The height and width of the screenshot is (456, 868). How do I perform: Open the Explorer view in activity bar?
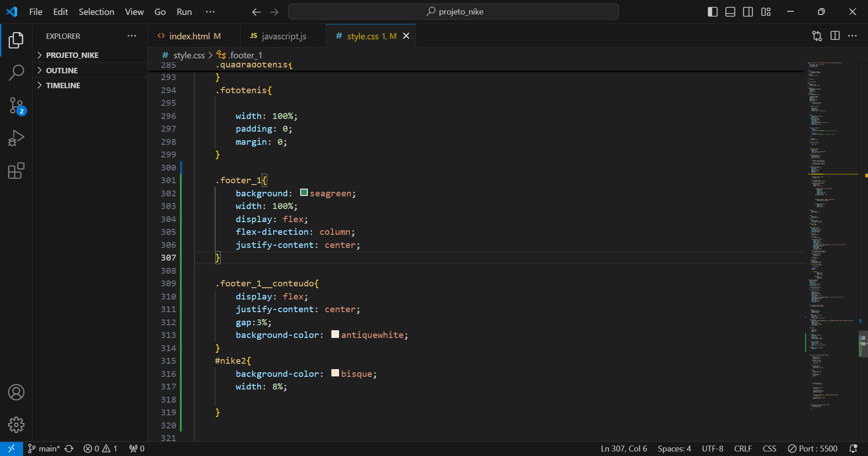(x=16, y=40)
